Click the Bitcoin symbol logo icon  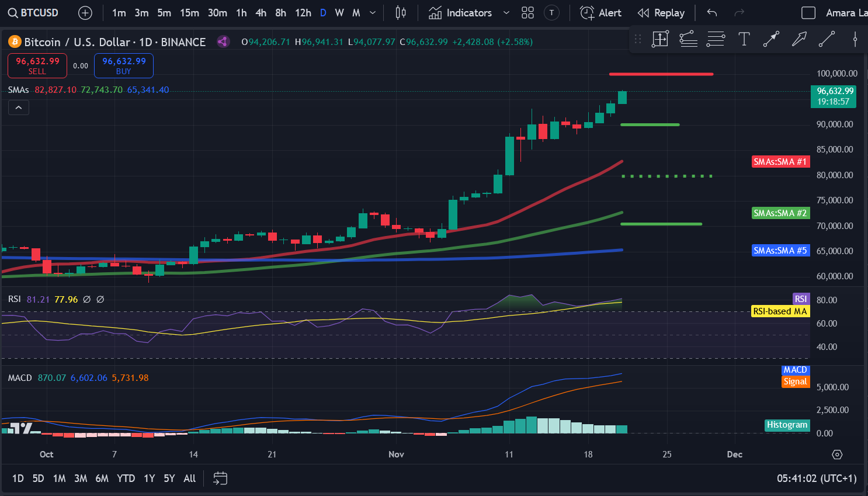tap(15, 42)
